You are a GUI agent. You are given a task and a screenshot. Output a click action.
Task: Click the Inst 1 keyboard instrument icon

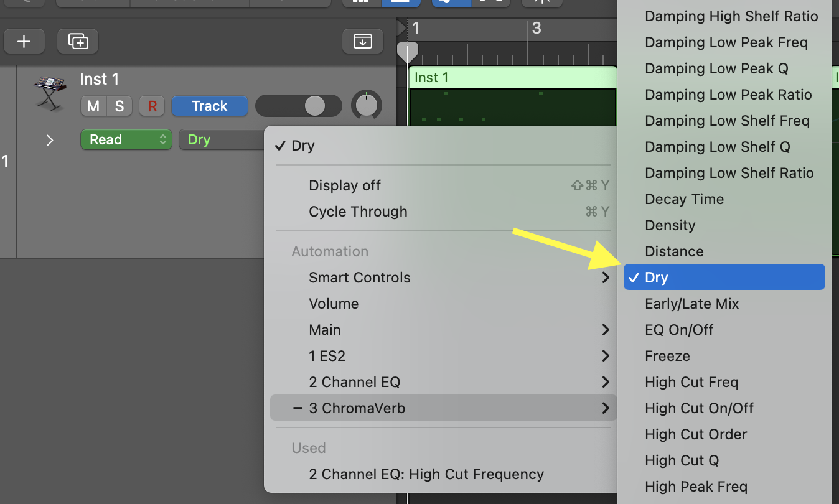[x=50, y=92]
